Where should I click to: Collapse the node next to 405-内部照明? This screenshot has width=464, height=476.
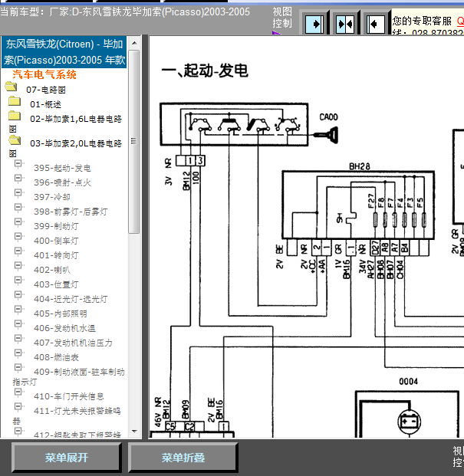click(18, 310)
